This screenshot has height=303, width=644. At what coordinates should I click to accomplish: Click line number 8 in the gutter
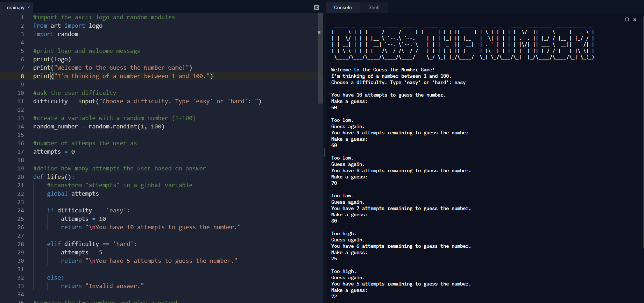click(x=22, y=76)
